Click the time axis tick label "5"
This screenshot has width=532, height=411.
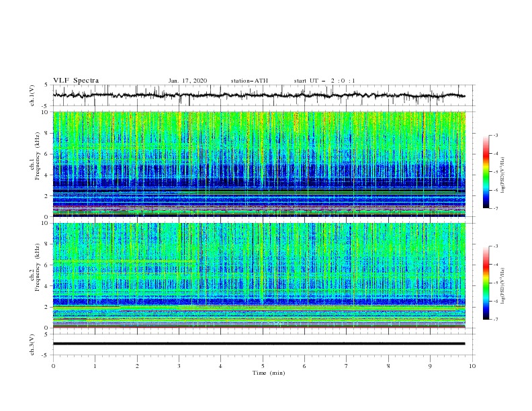[x=263, y=366]
